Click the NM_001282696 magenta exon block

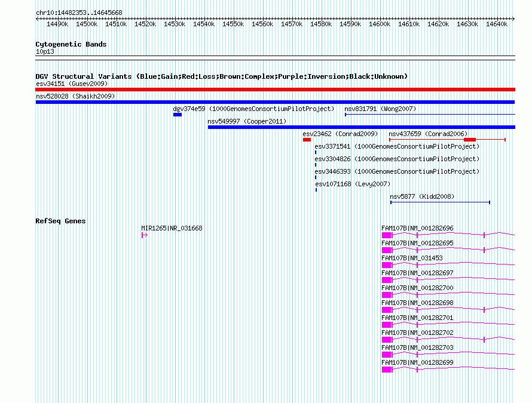click(387, 235)
